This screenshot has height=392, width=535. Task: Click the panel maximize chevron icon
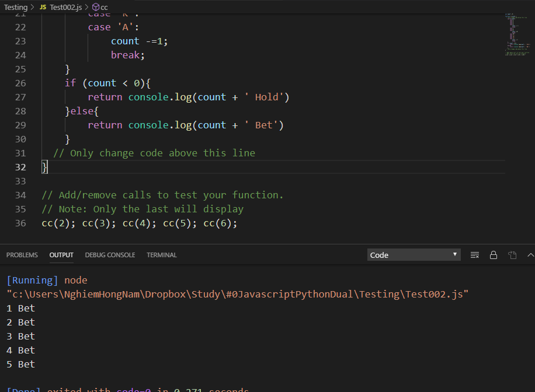tap(530, 255)
